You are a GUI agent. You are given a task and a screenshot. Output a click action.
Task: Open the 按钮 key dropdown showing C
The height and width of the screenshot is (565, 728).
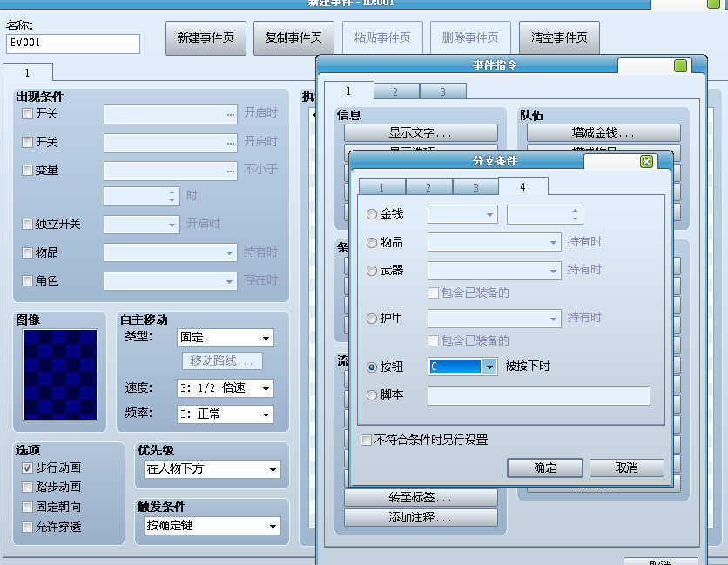(462, 367)
